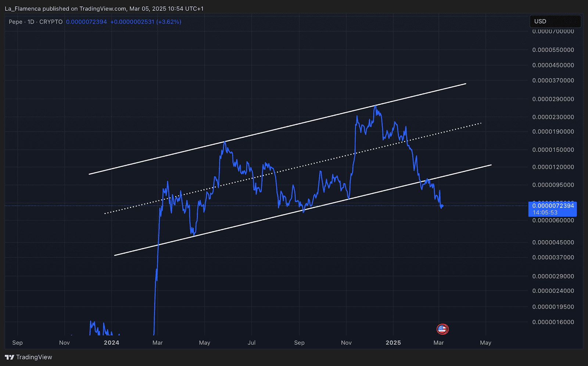Click price level 0.0000370000
588x366 pixels.
pyautogui.click(x=553, y=80)
